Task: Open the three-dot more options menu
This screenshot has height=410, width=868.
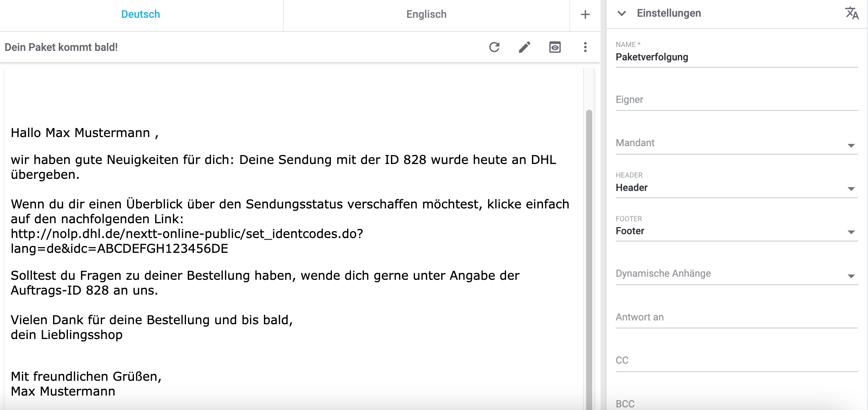Action: pos(585,47)
